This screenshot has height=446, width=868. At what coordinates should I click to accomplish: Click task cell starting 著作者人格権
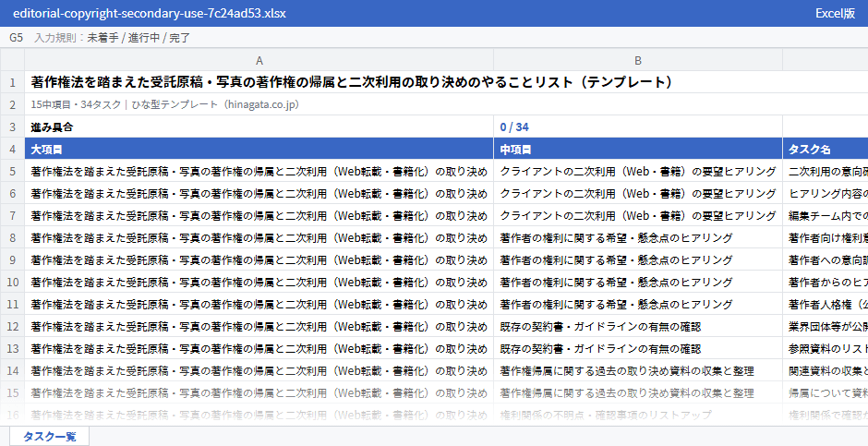826,304
